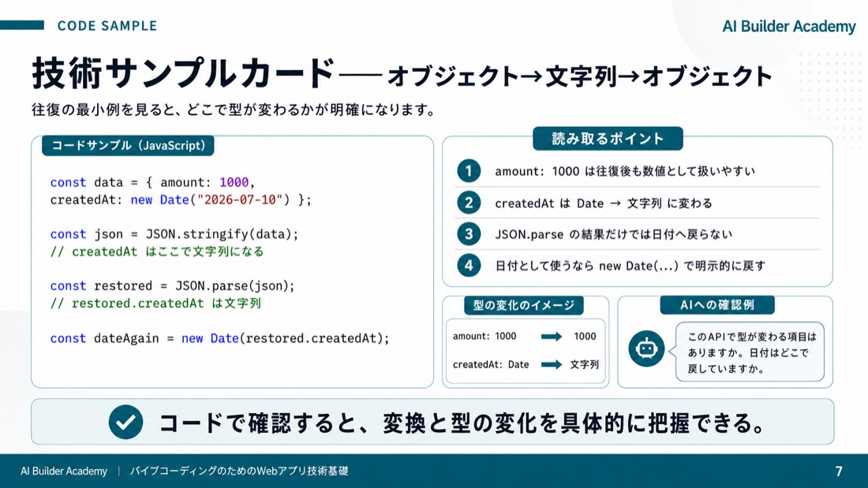Viewport: 868px width, 488px height.
Task: Click the number 2 circle badge
Action: click(468, 203)
